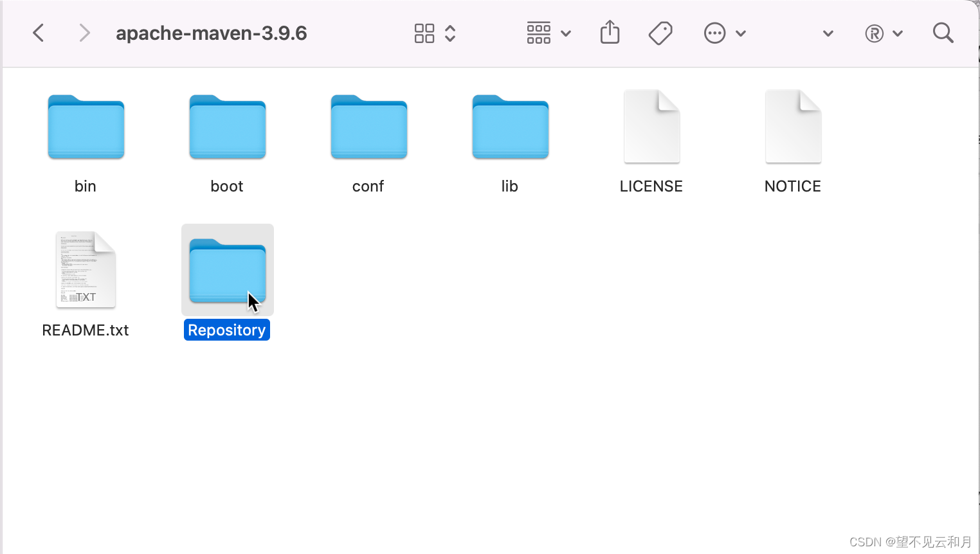
Task: Select the lib folder icon
Action: (x=511, y=127)
